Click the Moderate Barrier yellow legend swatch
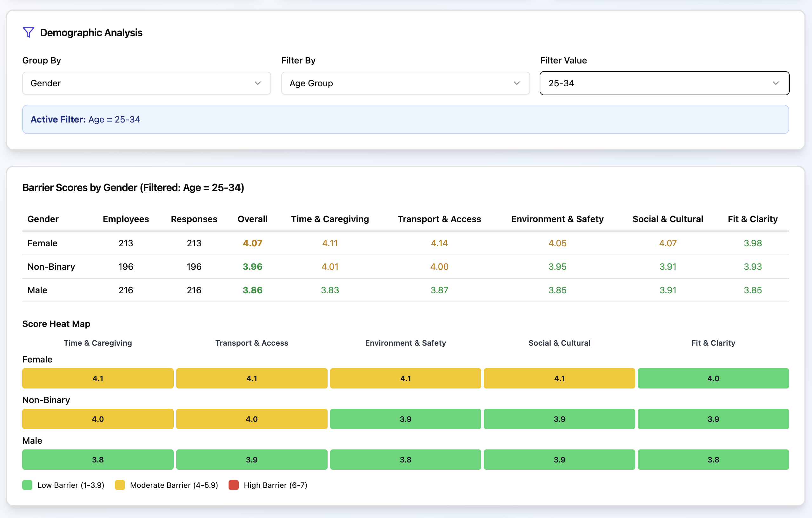 click(x=120, y=485)
